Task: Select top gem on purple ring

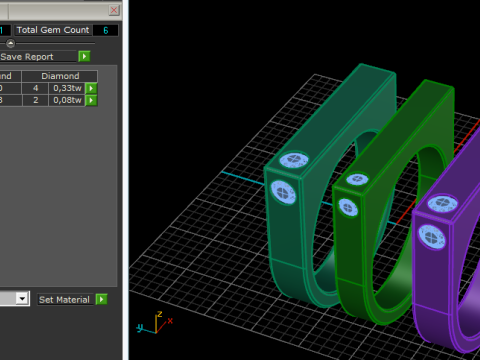Action: tap(443, 203)
